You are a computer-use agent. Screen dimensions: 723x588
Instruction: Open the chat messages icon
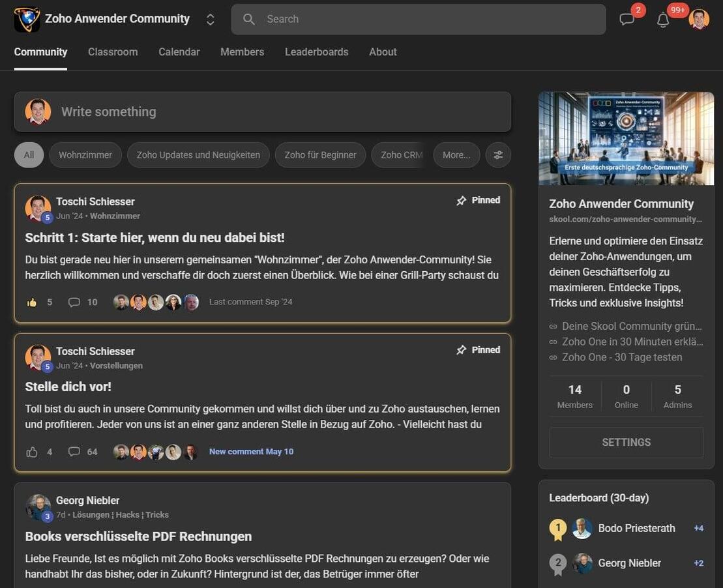(627, 20)
